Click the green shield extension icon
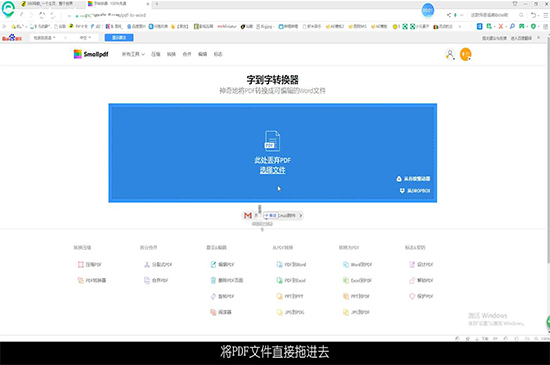The image size is (550, 365). [533, 26]
